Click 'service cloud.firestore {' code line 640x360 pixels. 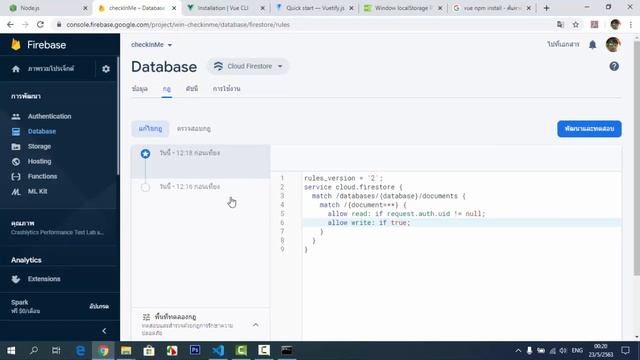pyautogui.click(x=353, y=187)
